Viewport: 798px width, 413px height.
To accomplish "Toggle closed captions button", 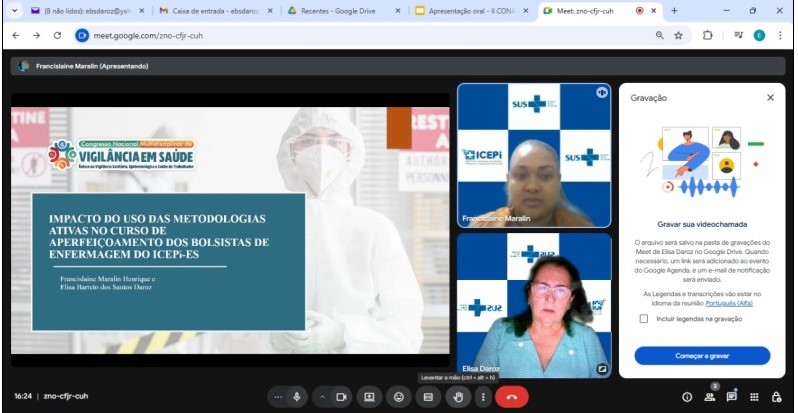I will point(428,397).
